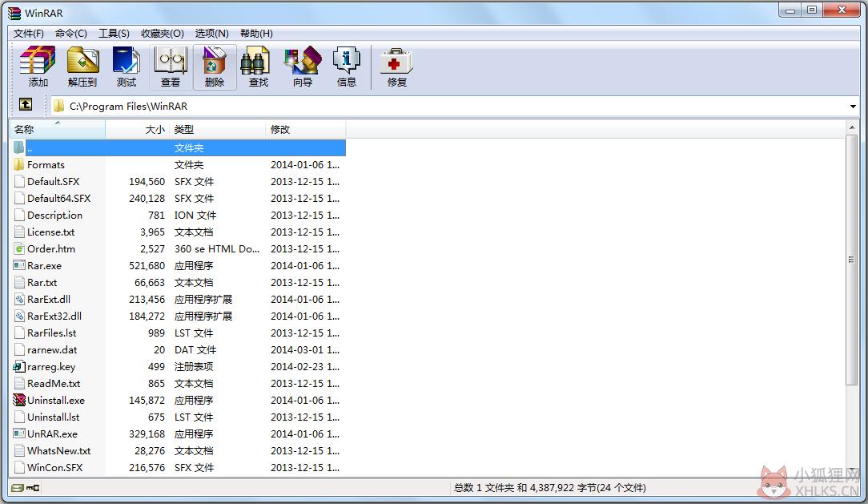Screen dimensions: 868x504
Task: Click the WinRAR title bar app icon
Action: [x=14, y=13]
